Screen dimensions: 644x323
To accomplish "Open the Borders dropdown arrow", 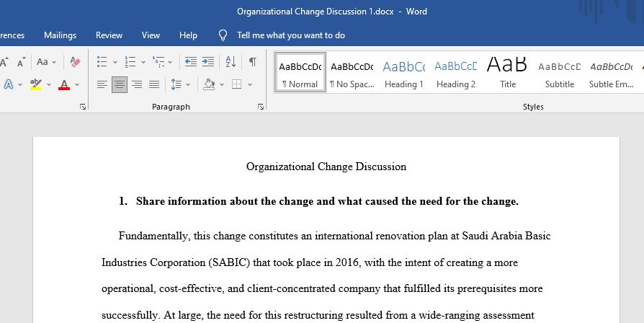I will point(250,84).
